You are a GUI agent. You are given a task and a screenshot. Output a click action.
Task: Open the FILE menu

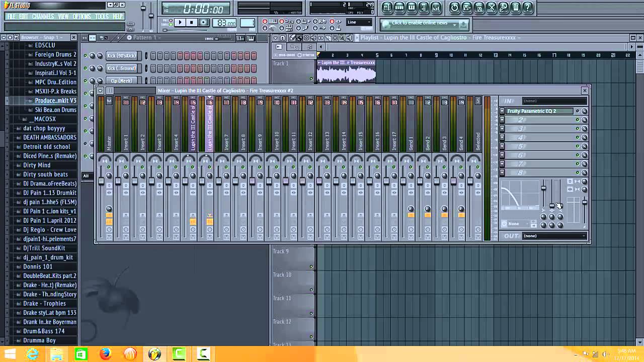[x=11, y=17]
